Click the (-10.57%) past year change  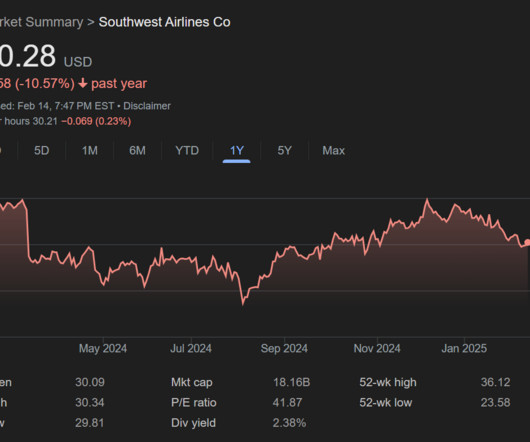pyautogui.click(x=45, y=83)
